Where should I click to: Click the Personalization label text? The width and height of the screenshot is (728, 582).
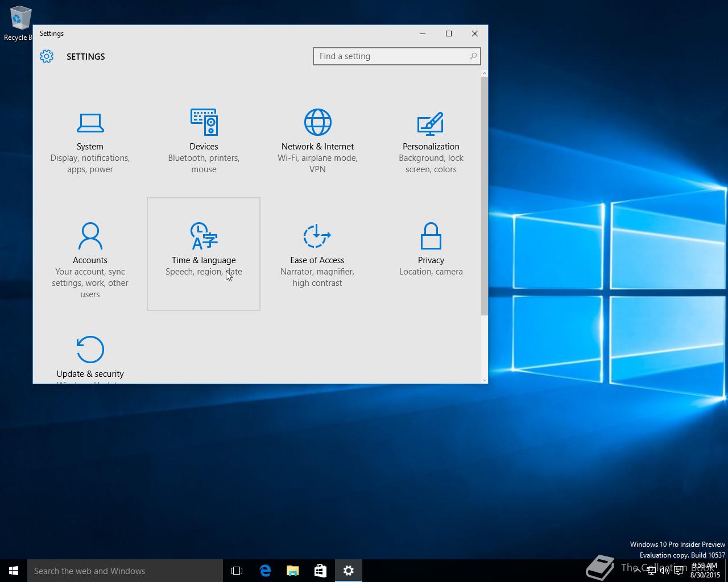pyautogui.click(x=431, y=147)
